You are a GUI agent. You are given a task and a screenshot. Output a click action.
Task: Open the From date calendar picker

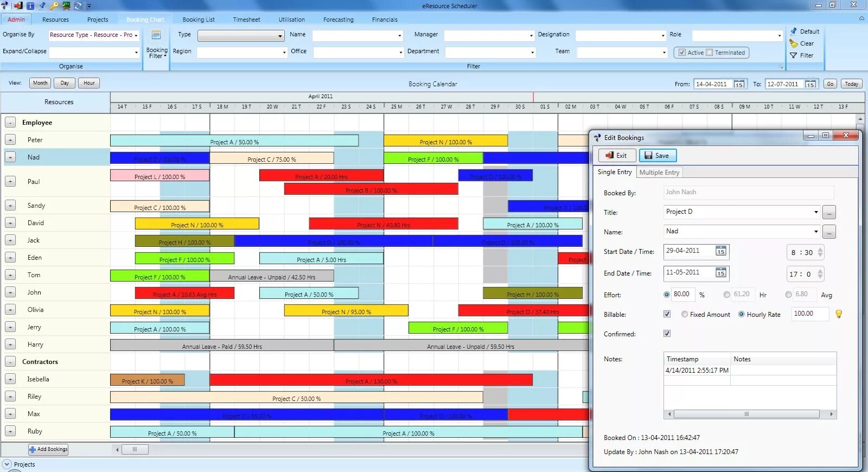(738, 84)
